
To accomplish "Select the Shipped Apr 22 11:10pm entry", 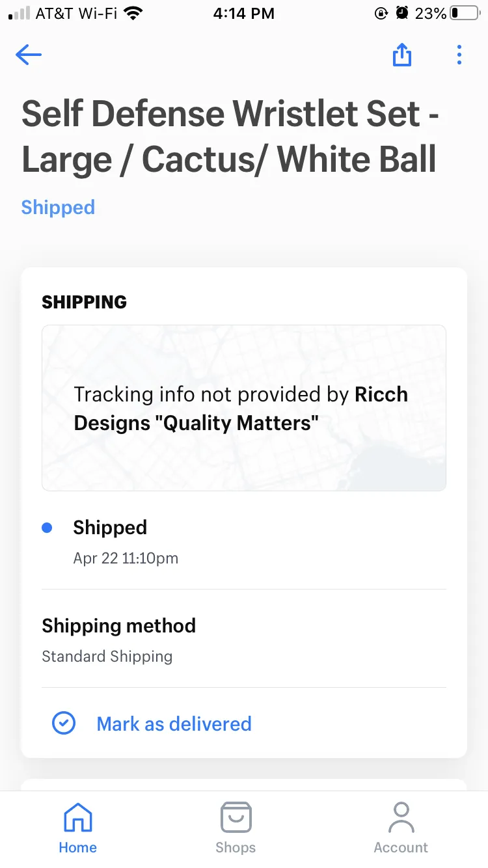I will pos(244,541).
